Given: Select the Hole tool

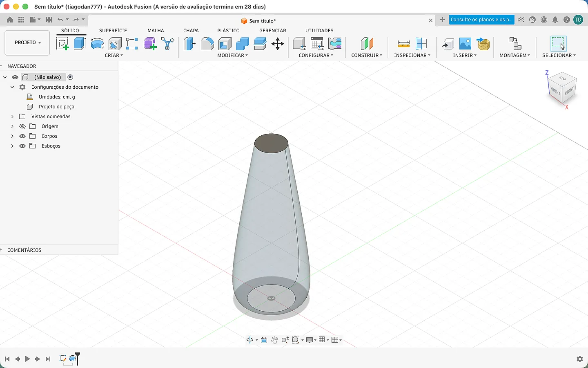Looking at the screenshot, I should point(115,43).
